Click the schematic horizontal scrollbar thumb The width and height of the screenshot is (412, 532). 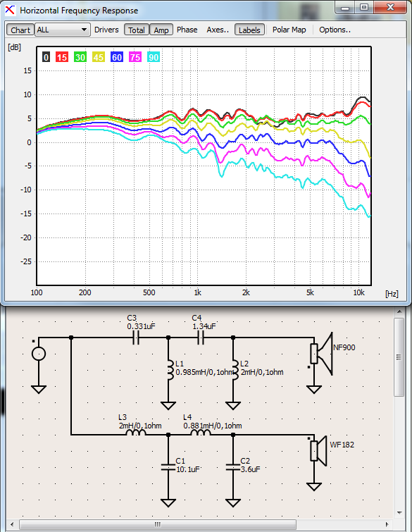point(158,524)
